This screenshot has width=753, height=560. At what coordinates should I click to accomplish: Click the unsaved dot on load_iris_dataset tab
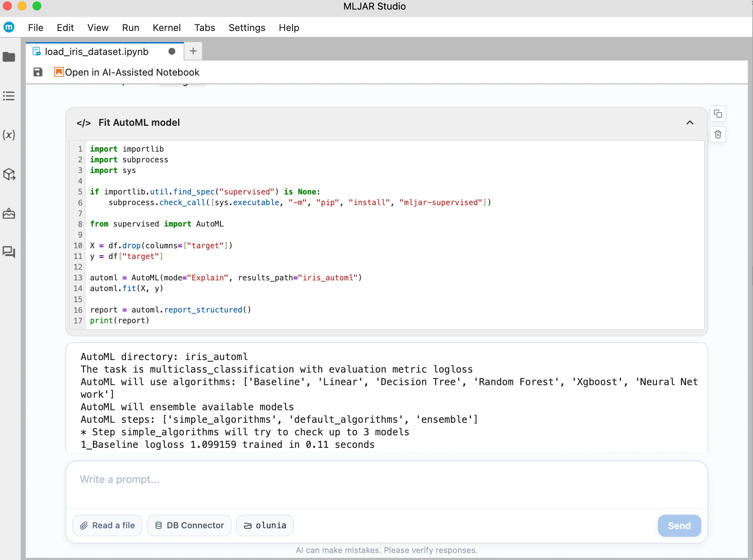click(x=172, y=51)
